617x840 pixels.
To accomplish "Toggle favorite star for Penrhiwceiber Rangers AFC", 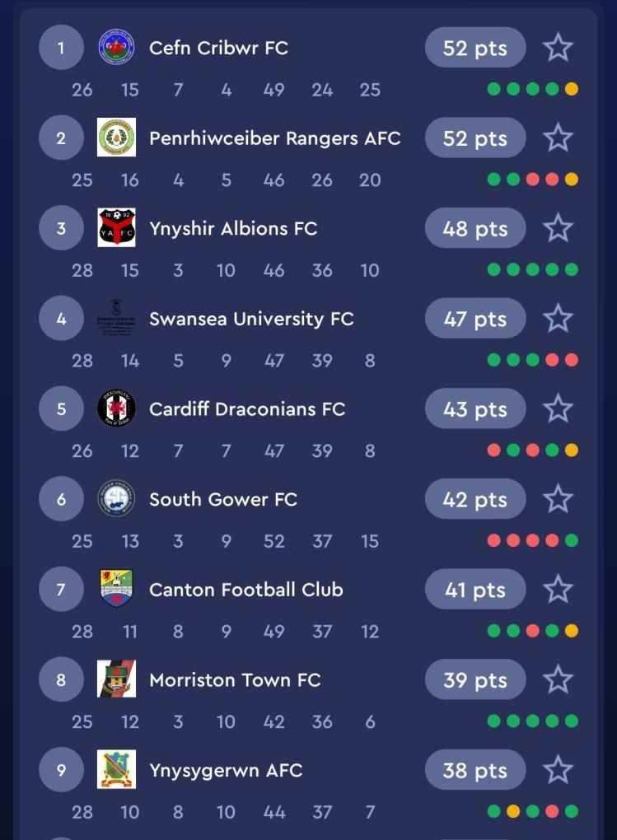I will [x=558, y=138].
